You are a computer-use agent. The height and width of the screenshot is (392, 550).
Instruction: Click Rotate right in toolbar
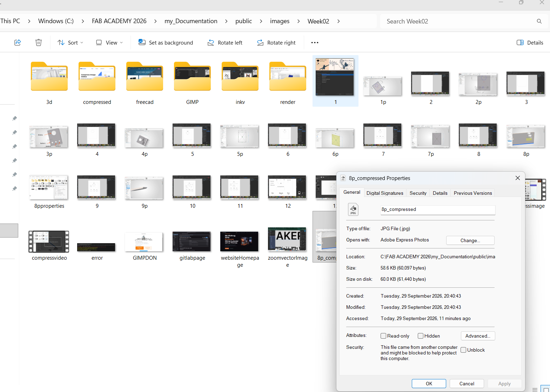(276, 42)
